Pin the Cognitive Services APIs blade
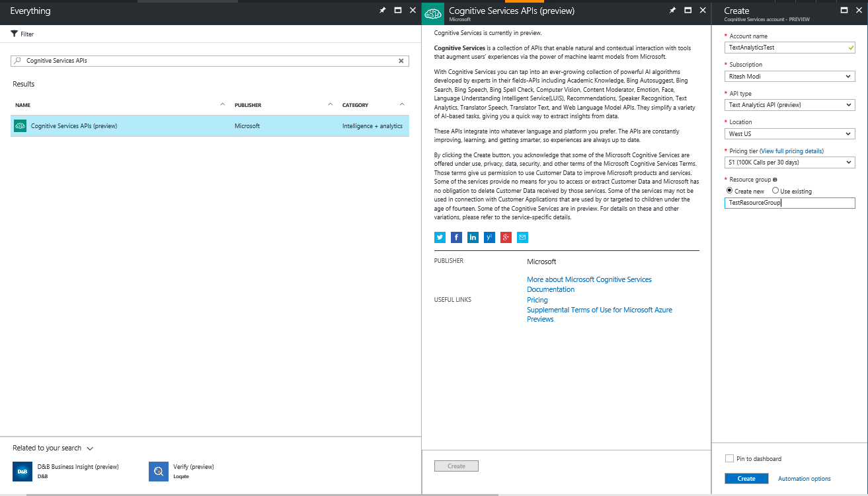 672,10
